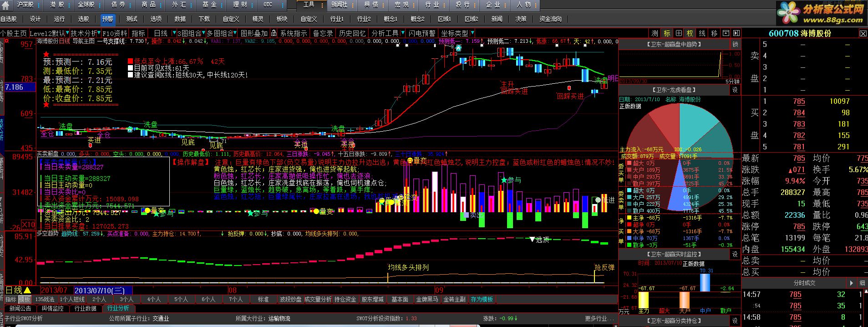Expand the Level2默认 dropdown arrow
This screenshot has height=327, width=868.
pos(68,33)
